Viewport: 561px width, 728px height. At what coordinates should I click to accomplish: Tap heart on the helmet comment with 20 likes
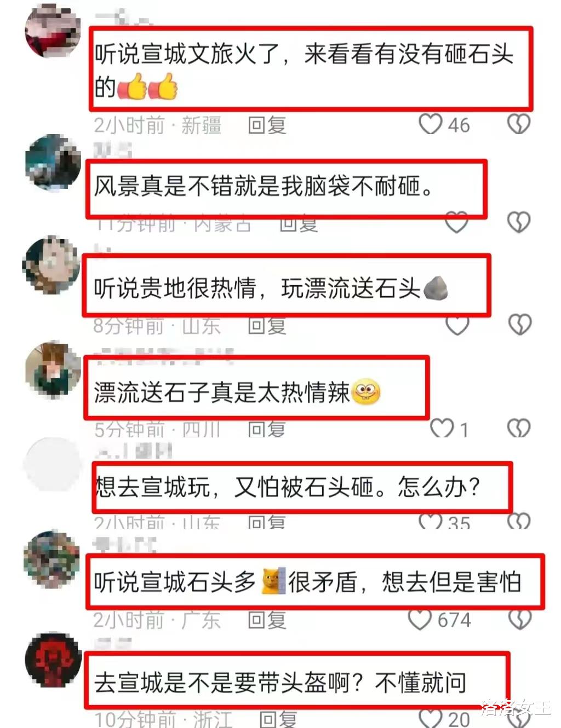pyautogui.click(x=431, y=718)
